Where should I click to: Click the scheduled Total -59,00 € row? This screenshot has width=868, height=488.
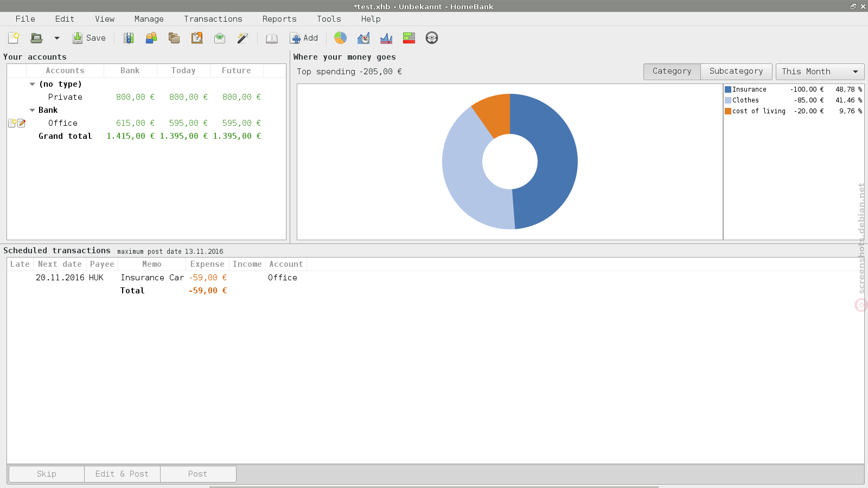pos(435,291)
